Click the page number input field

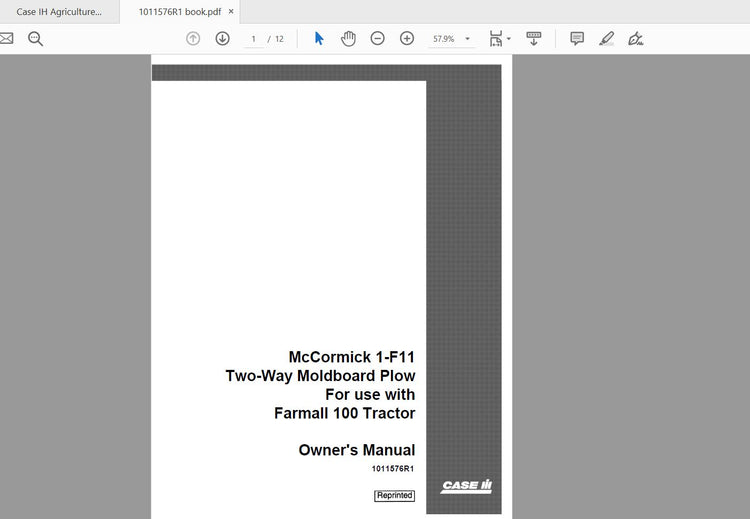click(254, 39)
